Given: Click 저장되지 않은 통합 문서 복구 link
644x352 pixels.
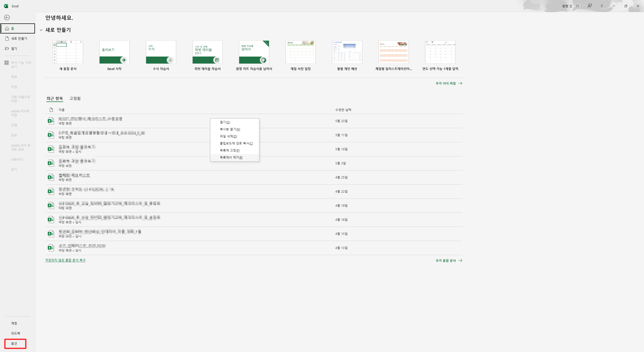Looking at the screenshot, I should [x=65, y=260].
